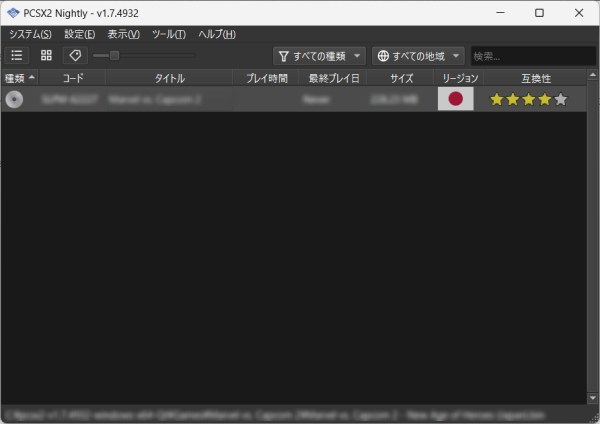This screenshot has width=600, height=424.
Task: Sort by サイズ column header
Action: point(401,78)
